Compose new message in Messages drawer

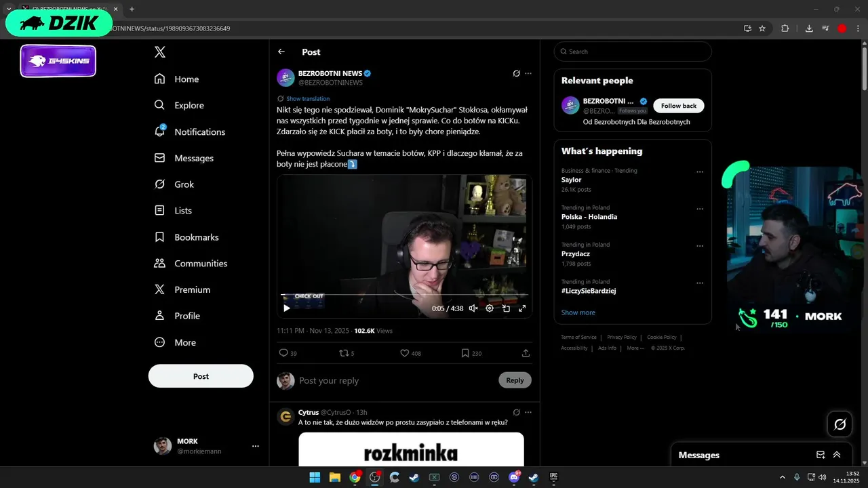pyautogui.click(x=821, y=455)
